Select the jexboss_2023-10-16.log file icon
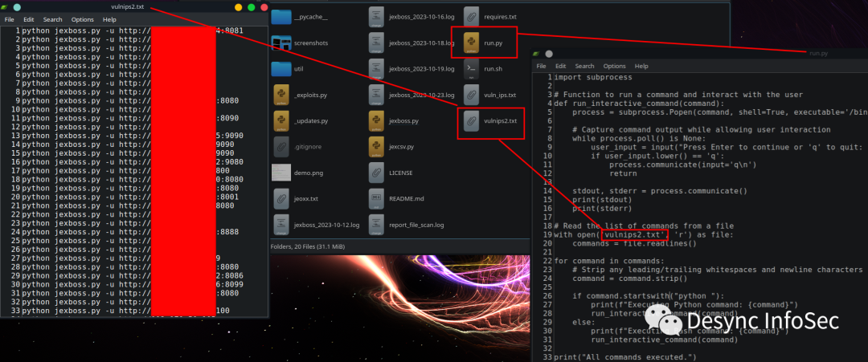The width and height of the screenshot is (868, 362). (x=377, y=17)
